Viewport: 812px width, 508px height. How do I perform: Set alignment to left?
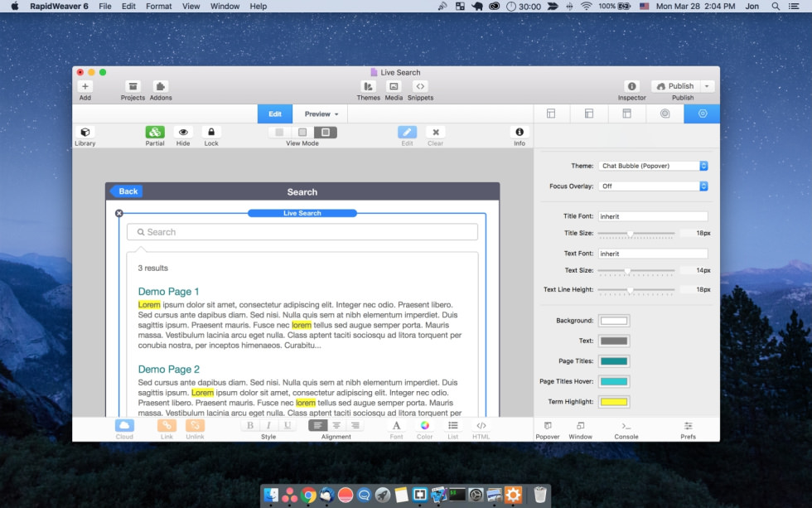[317, 426]
